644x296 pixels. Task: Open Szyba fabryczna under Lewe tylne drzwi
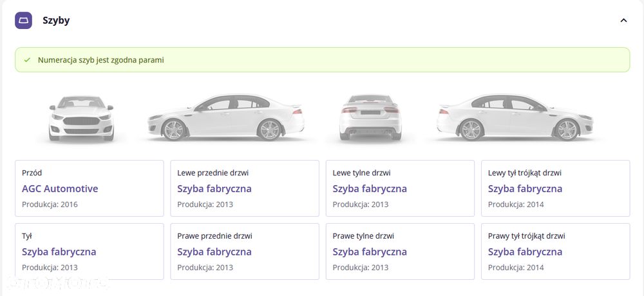(370, 189)
